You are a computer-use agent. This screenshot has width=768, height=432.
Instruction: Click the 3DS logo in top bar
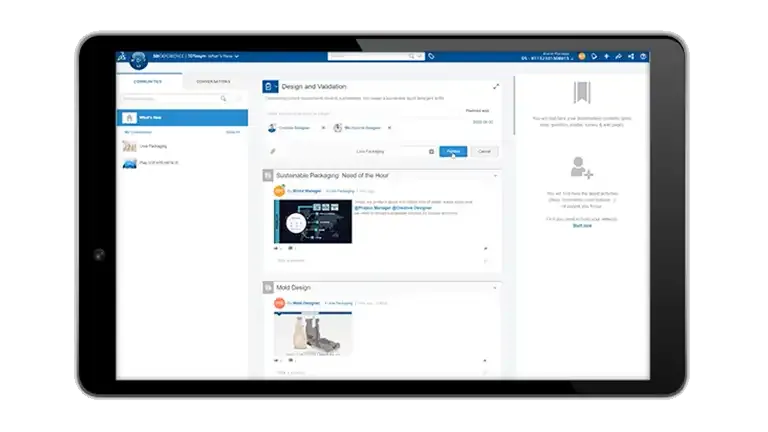121,56
